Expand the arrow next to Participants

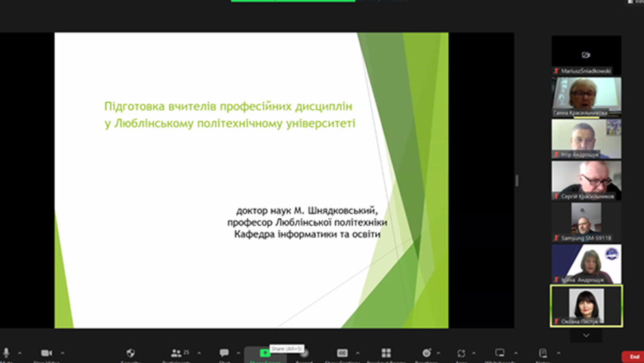tap(199, 353)
